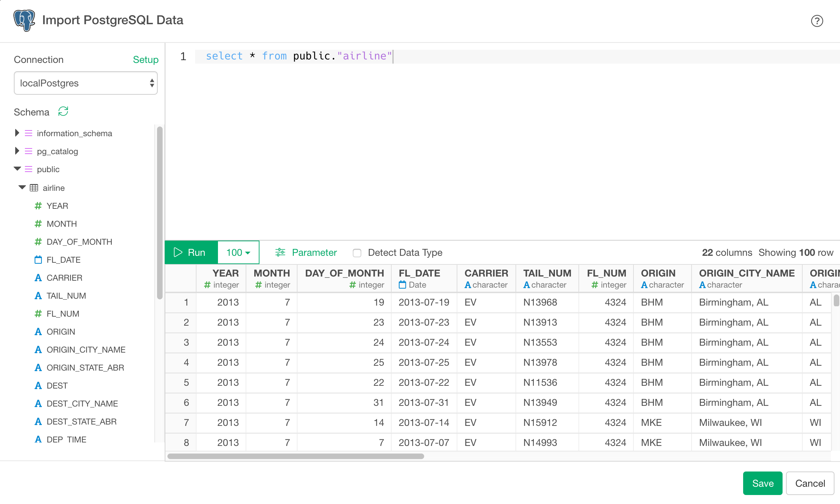
Task: Click the CARRIER text type icon in tree
Action: 38,278
